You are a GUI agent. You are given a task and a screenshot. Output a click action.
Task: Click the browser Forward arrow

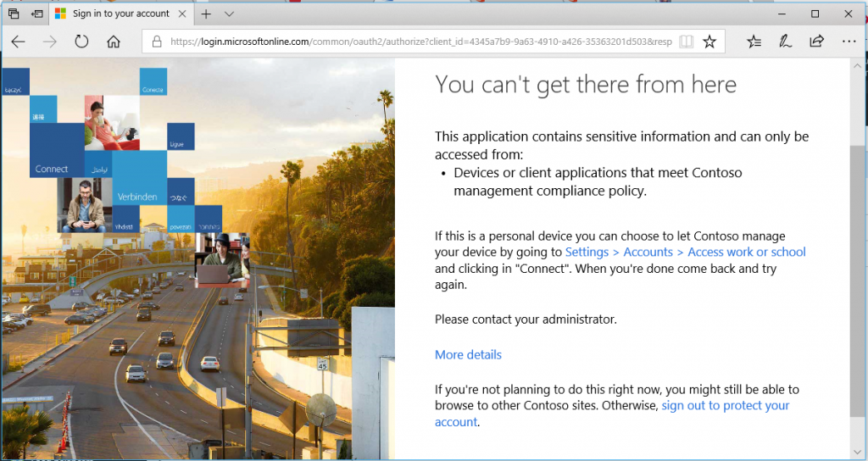tap(50, 42)
